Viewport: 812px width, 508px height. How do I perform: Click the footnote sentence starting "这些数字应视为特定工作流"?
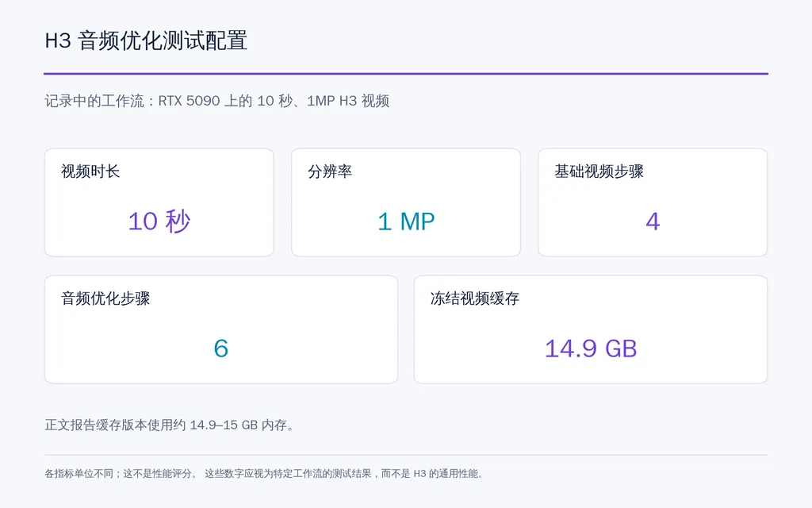[344, 473]
